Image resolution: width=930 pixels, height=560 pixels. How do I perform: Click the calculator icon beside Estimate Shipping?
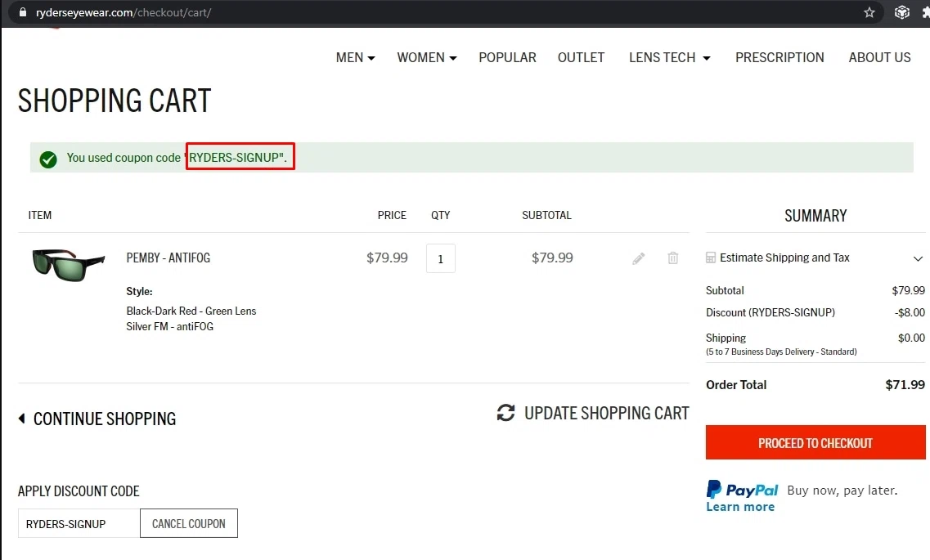[711, 258]
